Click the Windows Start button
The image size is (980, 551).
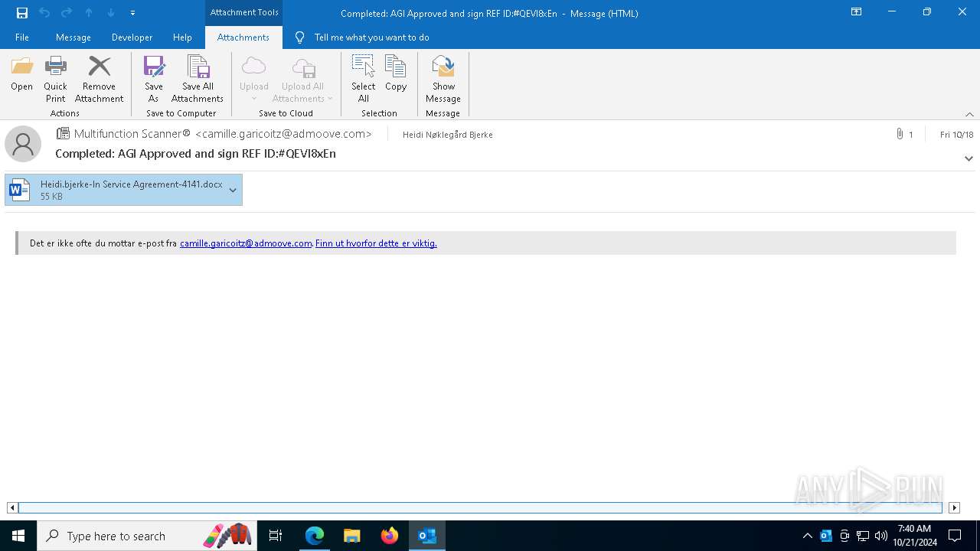pos(18,536)
